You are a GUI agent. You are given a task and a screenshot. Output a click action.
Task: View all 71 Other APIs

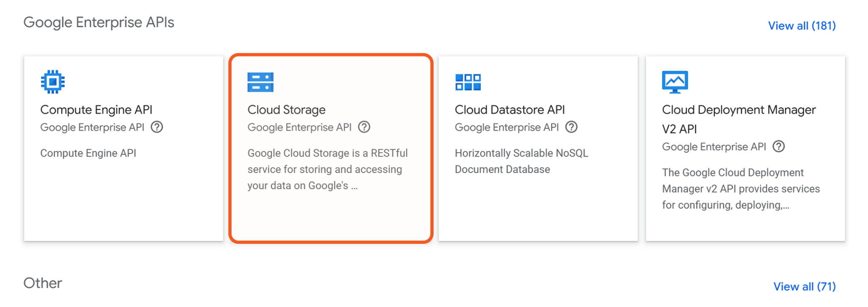click(804, 287)
